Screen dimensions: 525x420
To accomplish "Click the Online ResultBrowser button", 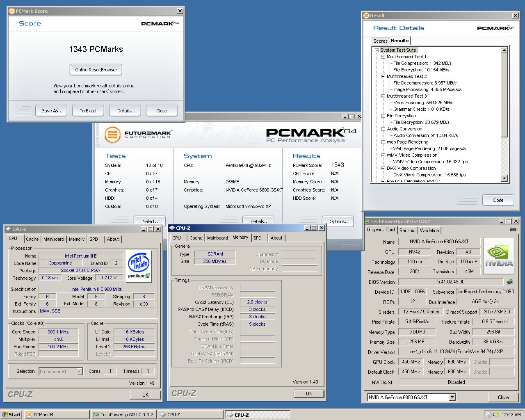I will [x=96, y=70].
